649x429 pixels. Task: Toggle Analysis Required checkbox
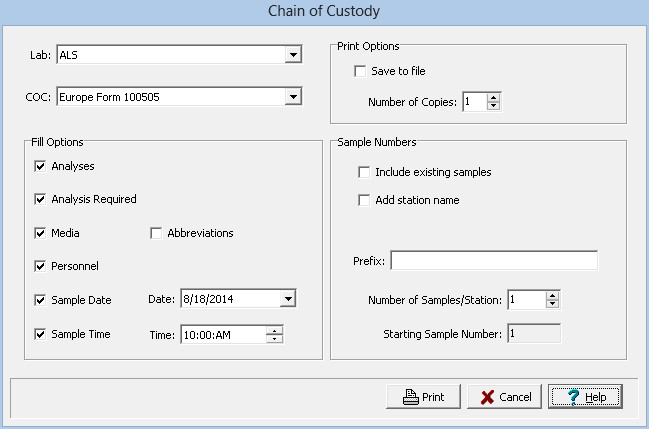pyautogui.click(x=41, y=199)
